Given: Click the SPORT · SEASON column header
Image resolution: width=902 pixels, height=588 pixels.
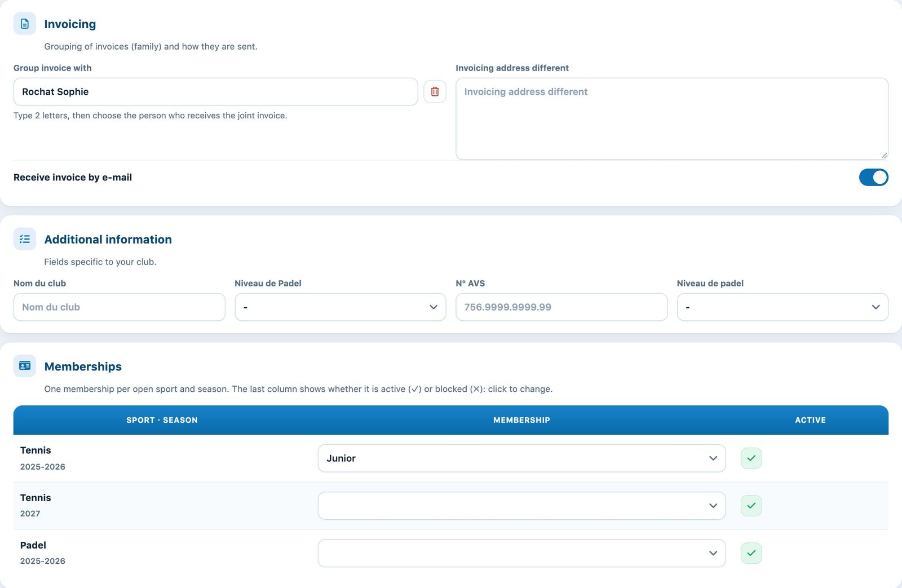Looking at the screenshot, I should (162, 420).
